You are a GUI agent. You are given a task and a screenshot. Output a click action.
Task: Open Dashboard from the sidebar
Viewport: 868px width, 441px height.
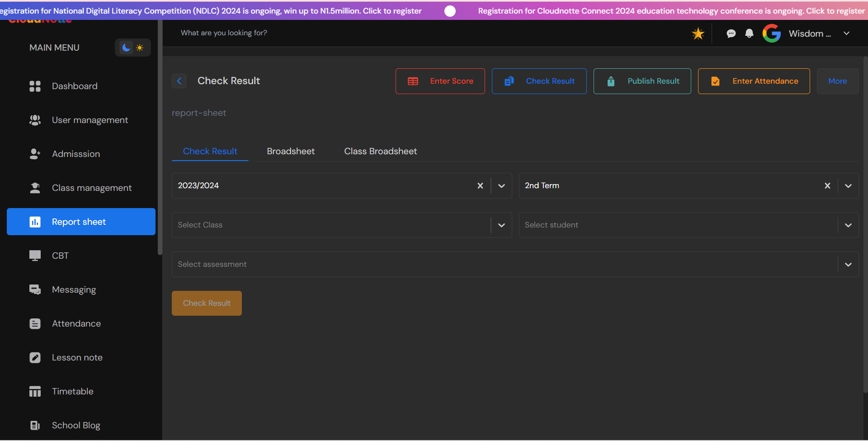pyautogui.click(x=75, y=86)
